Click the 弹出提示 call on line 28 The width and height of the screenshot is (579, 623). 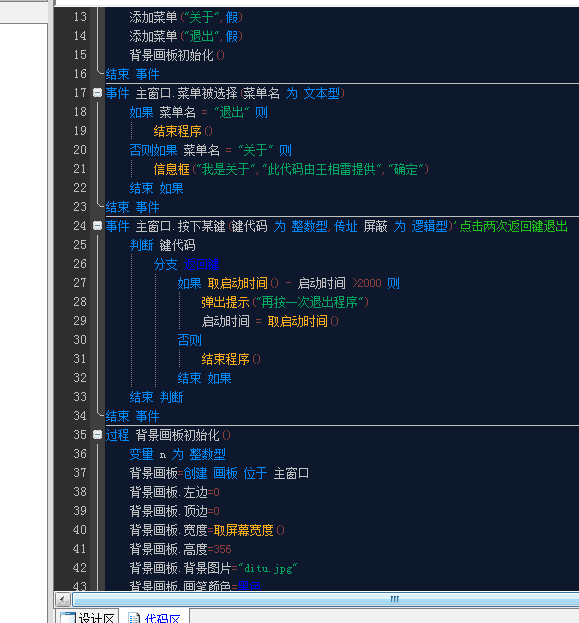tap(225, 302)
